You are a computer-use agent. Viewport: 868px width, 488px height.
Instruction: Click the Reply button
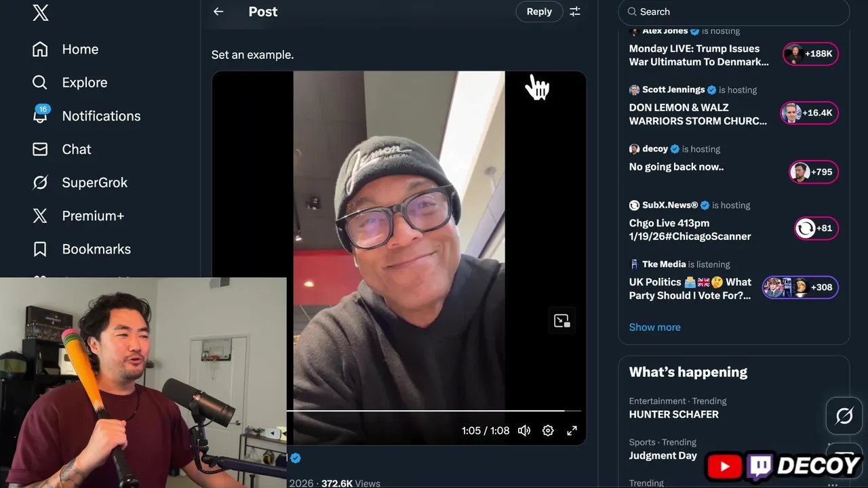[x=539, y=12]
